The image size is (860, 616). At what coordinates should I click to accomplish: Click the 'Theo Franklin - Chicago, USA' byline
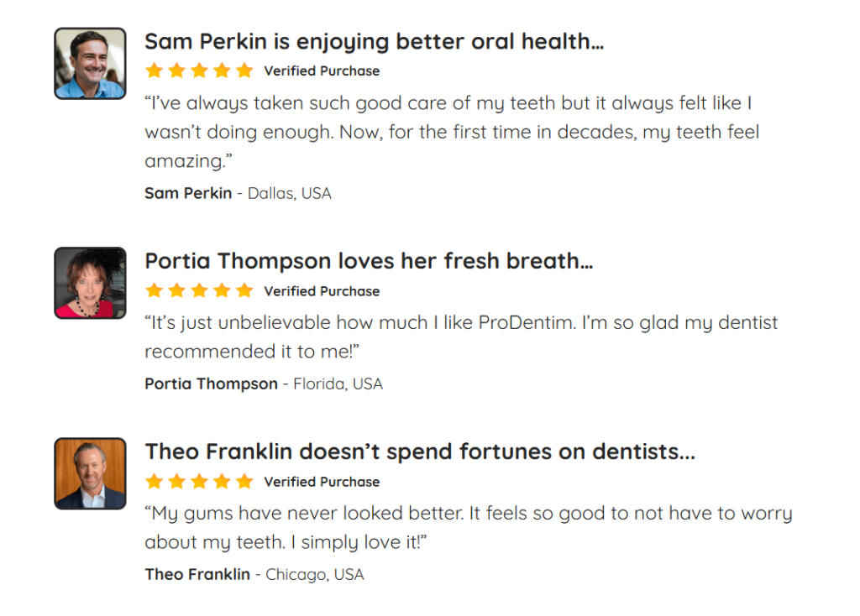pyautogui.click(x=254, y=574)
